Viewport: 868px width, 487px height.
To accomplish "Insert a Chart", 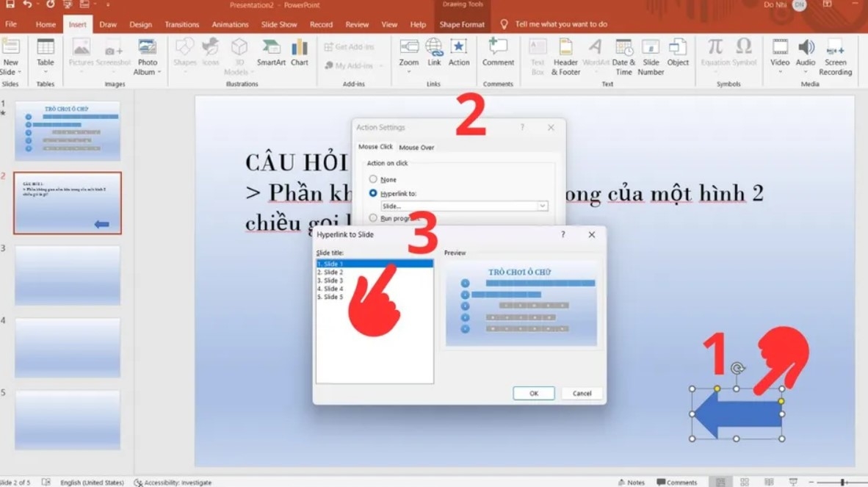I will (300, 53).
